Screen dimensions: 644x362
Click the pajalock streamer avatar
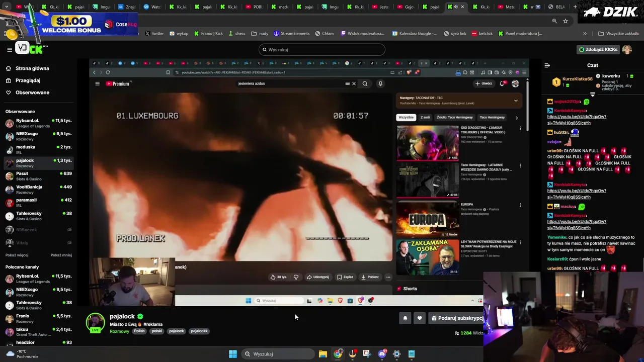(x=95, y=323)
